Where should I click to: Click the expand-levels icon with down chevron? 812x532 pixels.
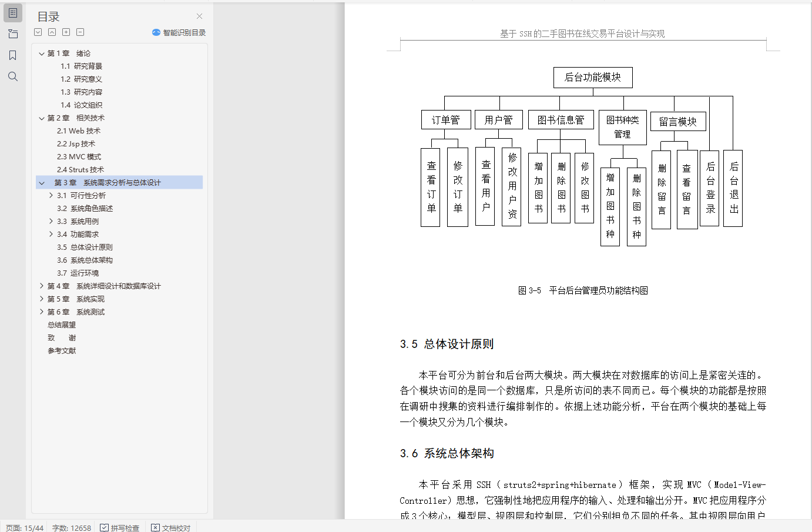click(x=38, y=32)
